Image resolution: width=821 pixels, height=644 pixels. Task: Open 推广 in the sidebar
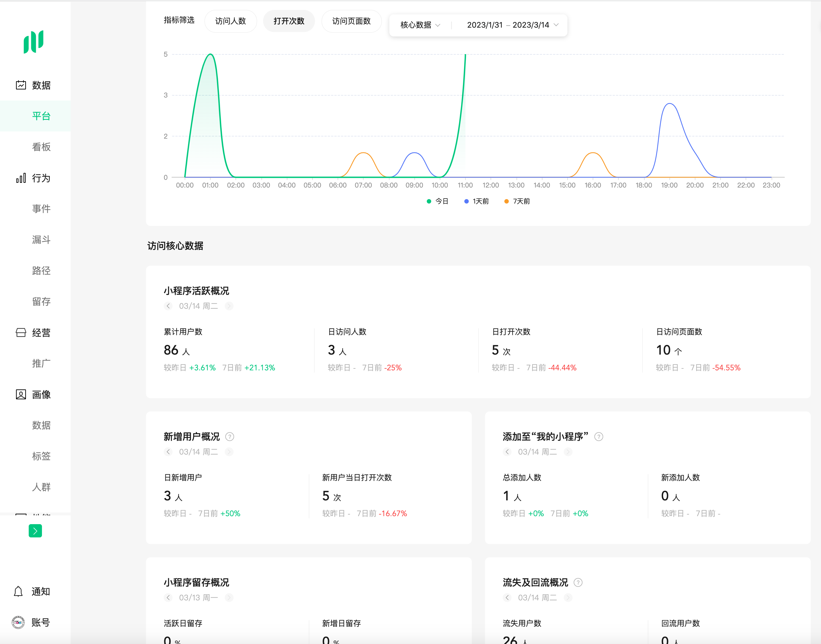(x=41, y=363)
